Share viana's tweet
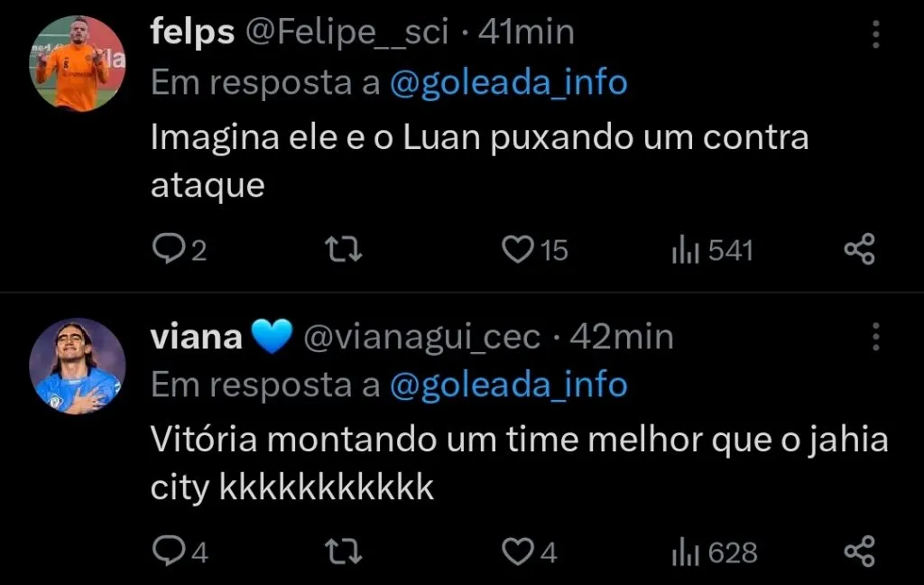The width and height of the screenshot is (924, 585). 859,552
